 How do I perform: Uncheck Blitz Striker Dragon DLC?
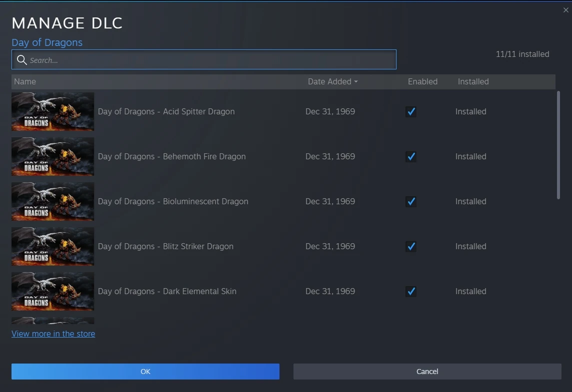pos(411,247)
